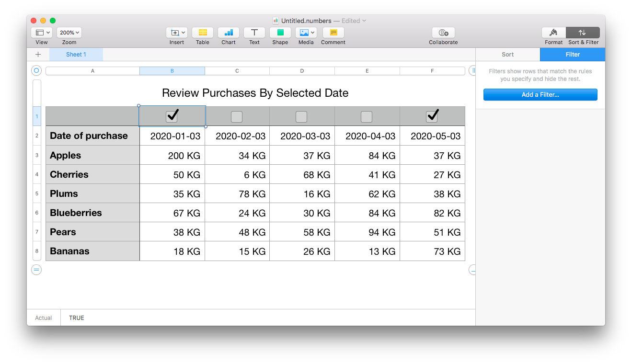Viewport: 632px width, 364px height.
Task: Uncheck the 2020-05-03 column checkbox
Action: click(x=432, y=116)
